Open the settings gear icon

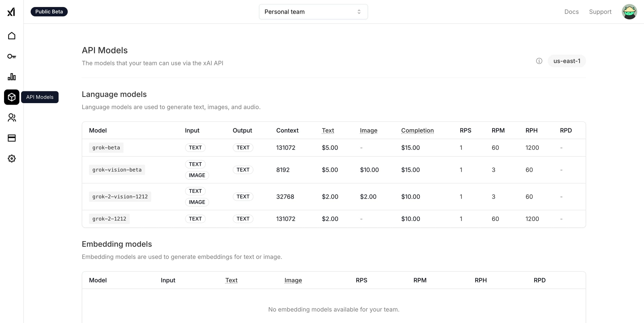pos(12,158)
